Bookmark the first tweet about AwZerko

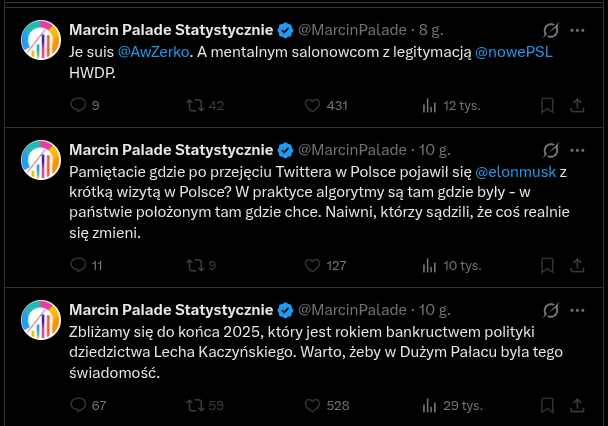[x=547, y=105]
